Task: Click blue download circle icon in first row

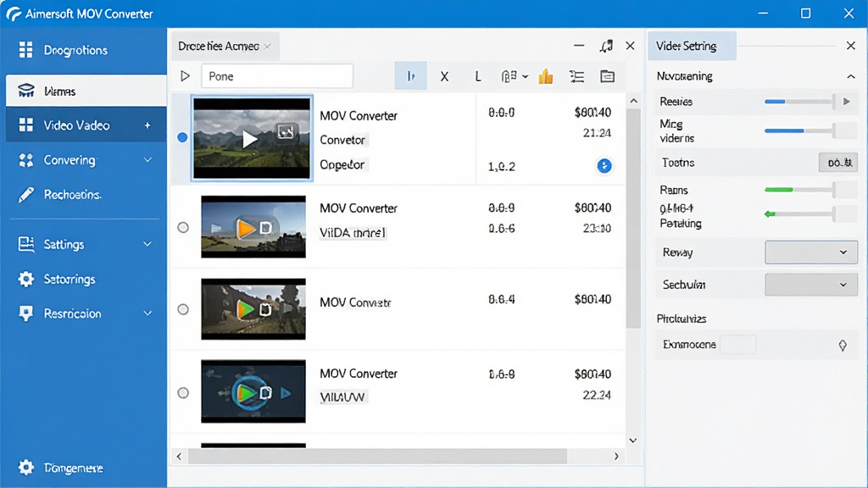Action: click(604, 165)
